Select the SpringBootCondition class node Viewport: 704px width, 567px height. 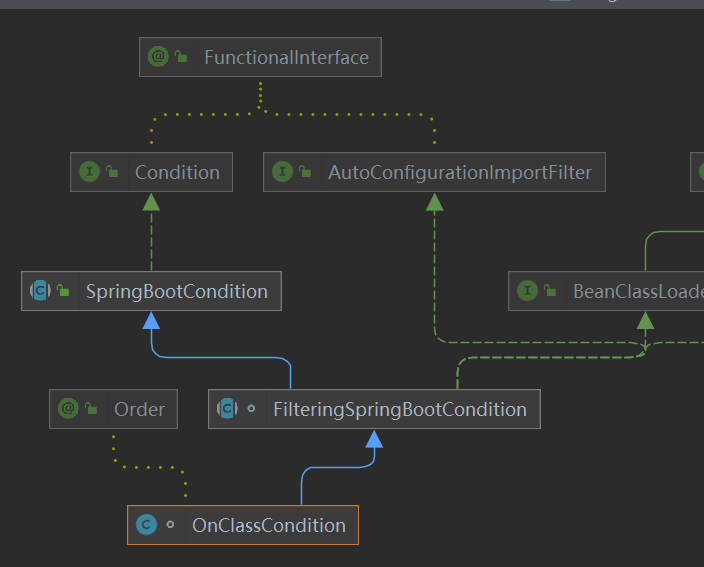coord(151,291)
